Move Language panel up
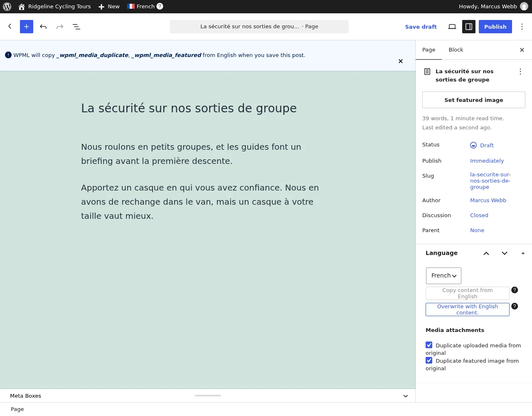The height and width of the screenshot is (416, 532). click(x=486, y=253)
